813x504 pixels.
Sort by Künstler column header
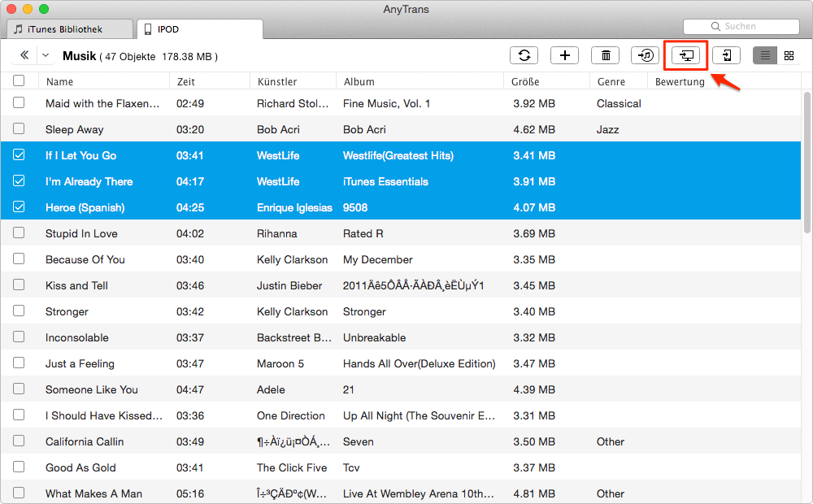tap(277, 81)
